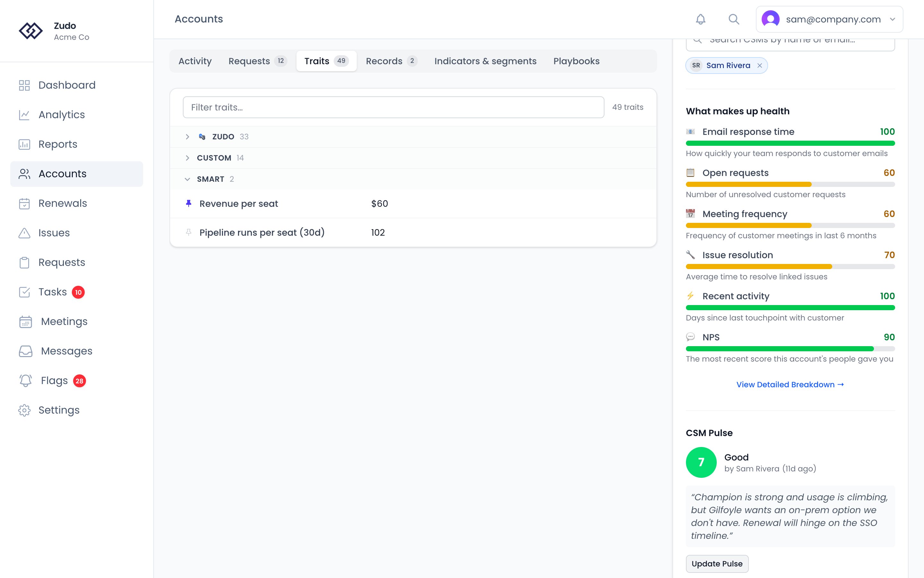Open View Detailed Breakdown link
This screenshot has height=578, width=924.
click(790, 385)
